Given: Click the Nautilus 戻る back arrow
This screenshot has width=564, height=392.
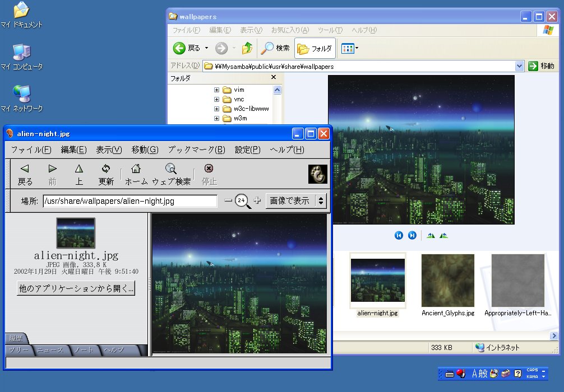Looking at the screenshot, I should pos(25,169).
